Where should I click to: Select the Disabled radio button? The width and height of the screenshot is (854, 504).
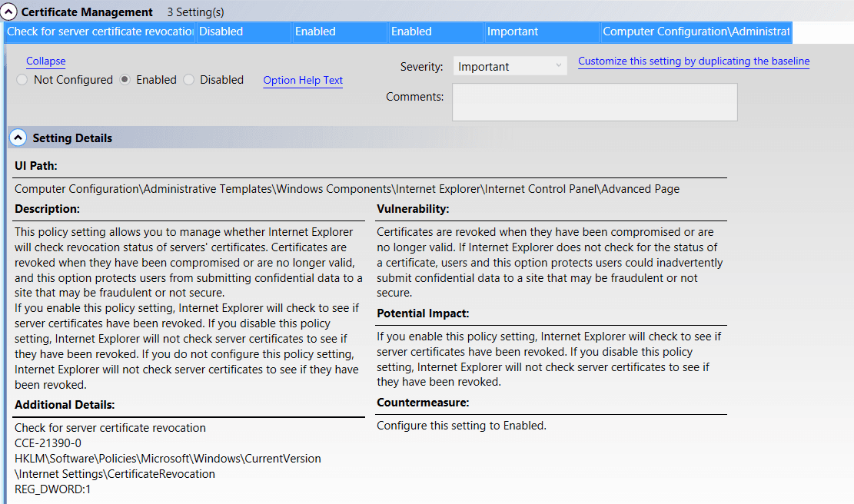(x=188, y=80)
